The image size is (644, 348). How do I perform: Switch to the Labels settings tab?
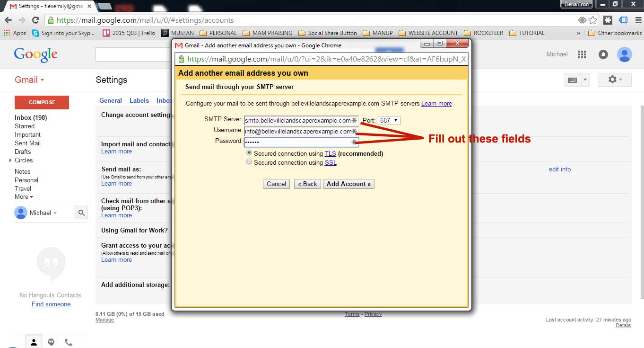(x=139, y=100)
